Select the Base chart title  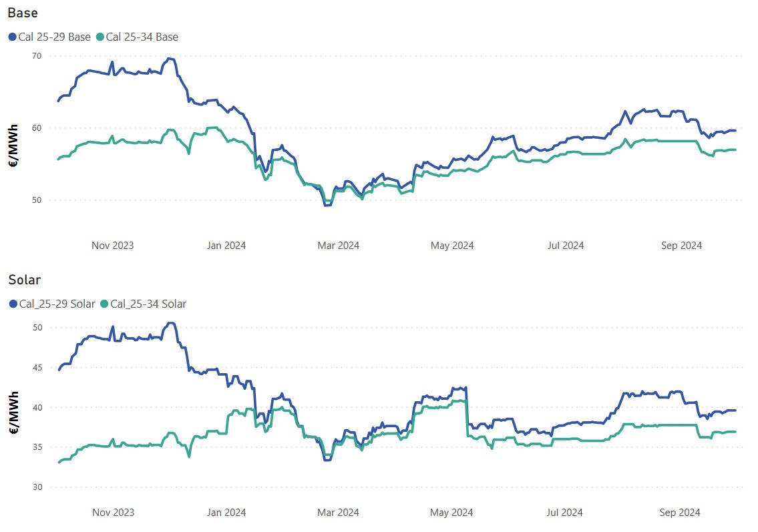point(23,13)
